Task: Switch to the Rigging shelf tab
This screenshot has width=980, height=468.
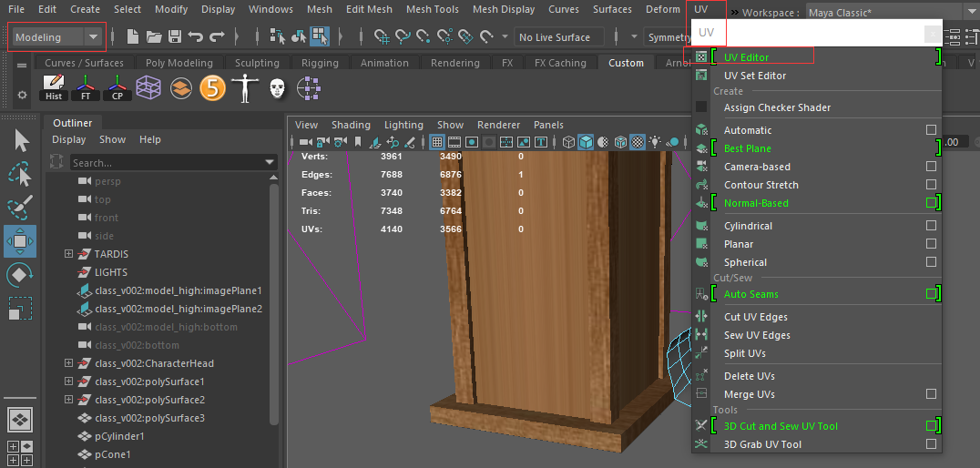Action: point(320,63)
